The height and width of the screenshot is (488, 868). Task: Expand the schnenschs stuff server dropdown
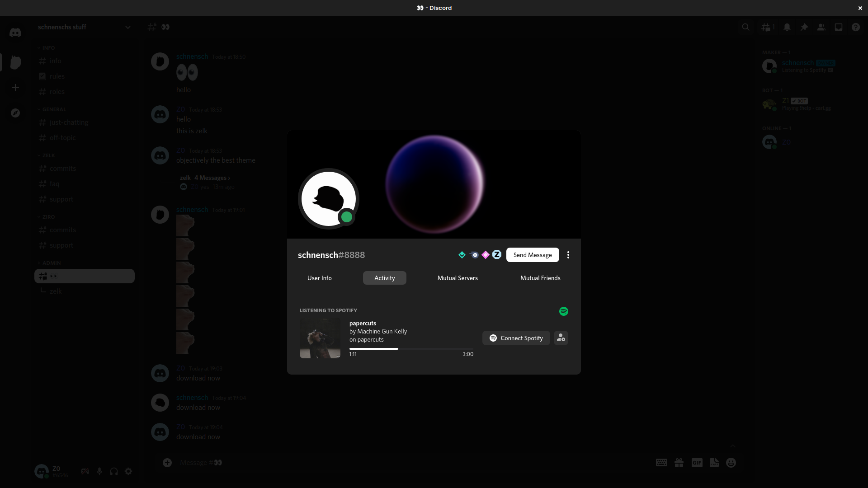128,27
